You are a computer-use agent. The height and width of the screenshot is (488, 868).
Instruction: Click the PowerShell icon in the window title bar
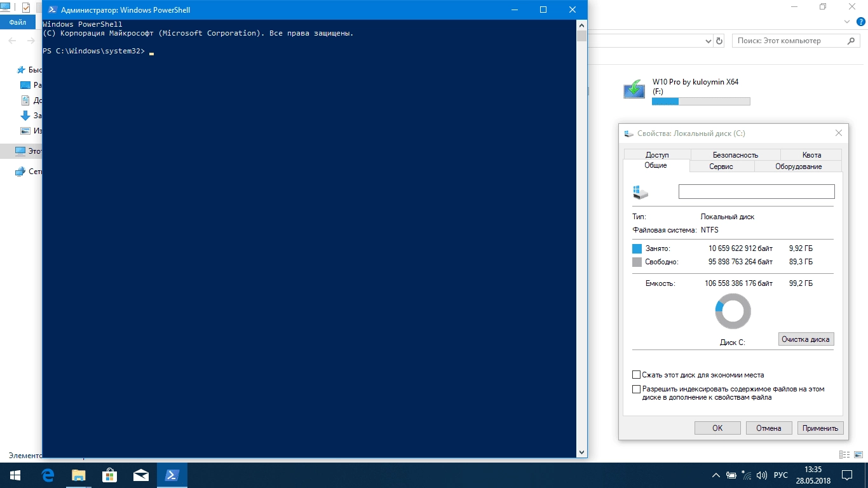52,10
